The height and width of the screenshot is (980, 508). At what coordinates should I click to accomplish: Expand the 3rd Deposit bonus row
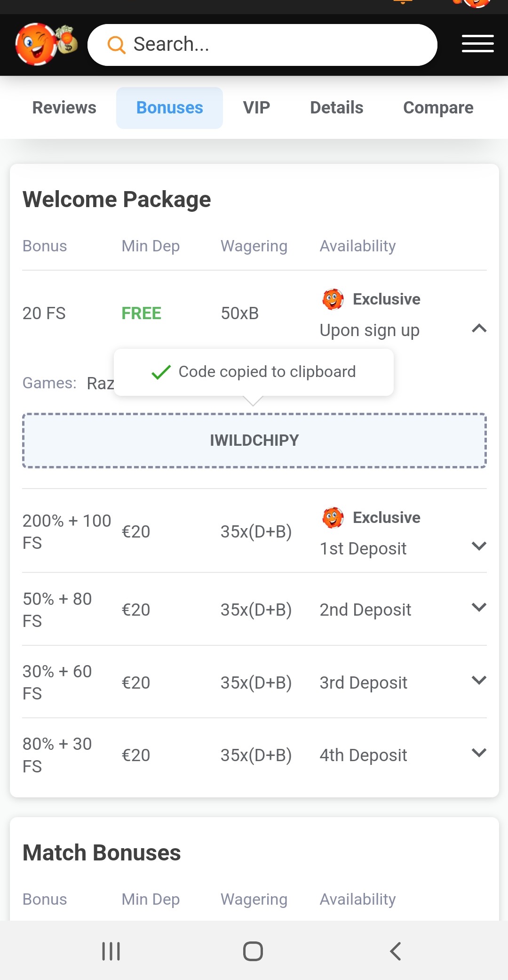pos(479,680)
